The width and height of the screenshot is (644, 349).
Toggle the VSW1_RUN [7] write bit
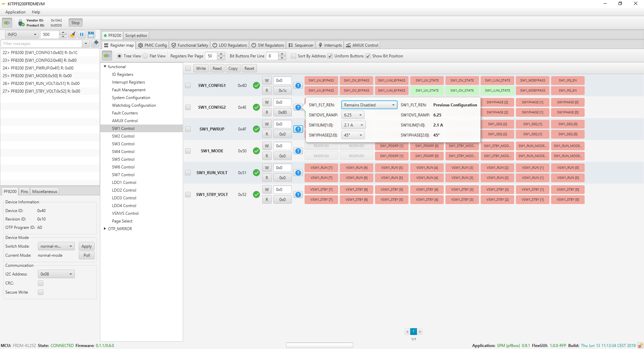click(321, 168)
